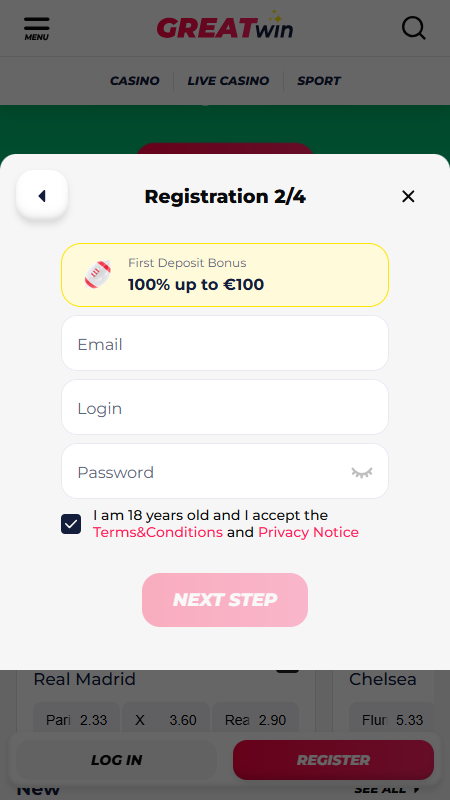Focus the Password input field
450x800 pixels.
coord(225,471)
